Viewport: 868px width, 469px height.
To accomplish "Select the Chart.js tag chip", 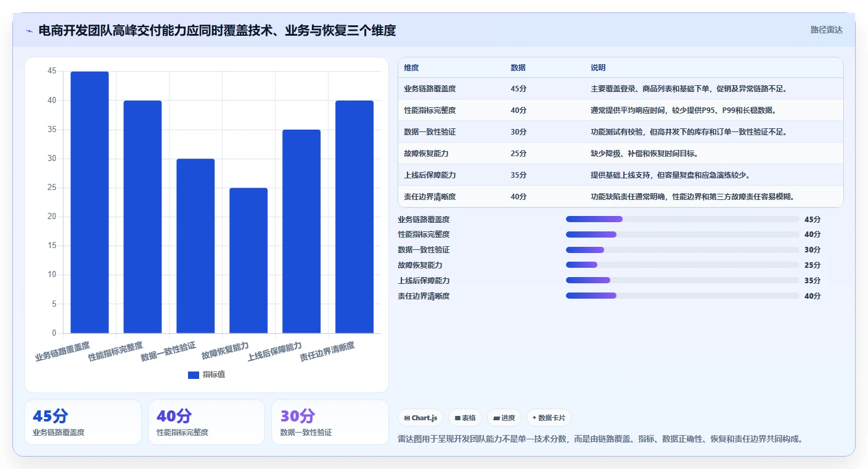I will point(420,418).
